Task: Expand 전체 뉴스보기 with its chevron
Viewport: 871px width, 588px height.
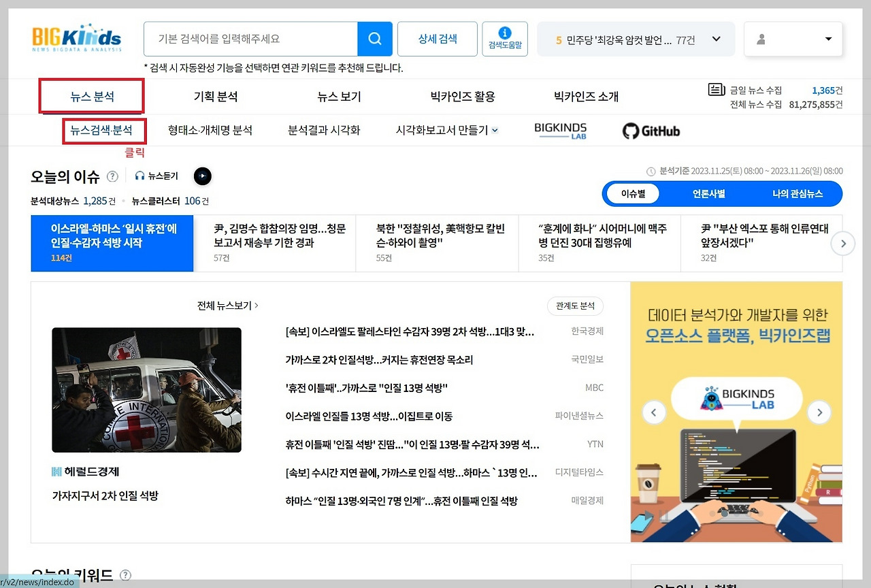Action: pos(256,306)
